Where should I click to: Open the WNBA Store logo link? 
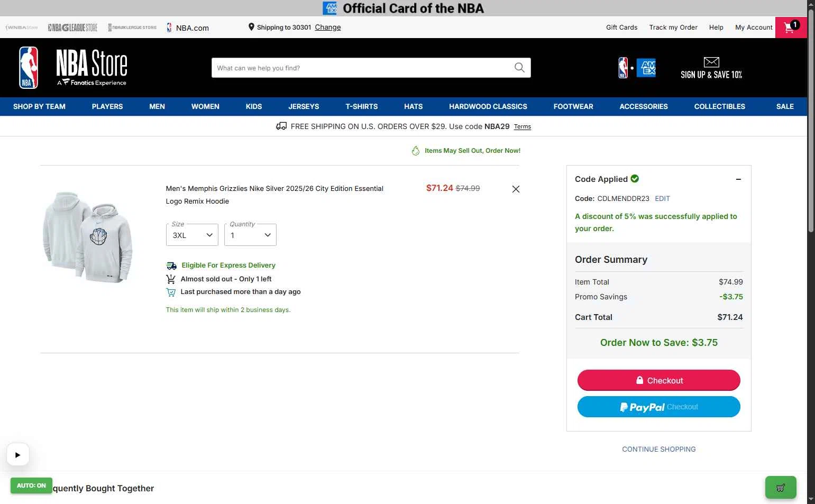22,28
